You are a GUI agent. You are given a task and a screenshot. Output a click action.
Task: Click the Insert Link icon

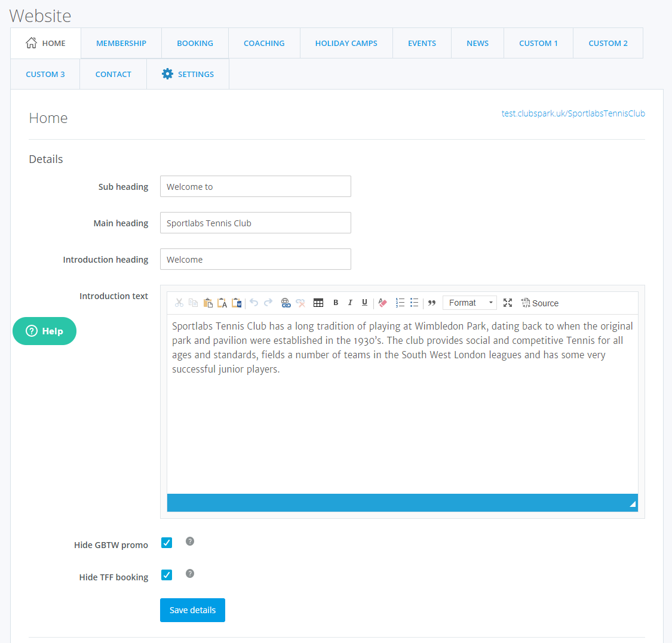point(286,303)
